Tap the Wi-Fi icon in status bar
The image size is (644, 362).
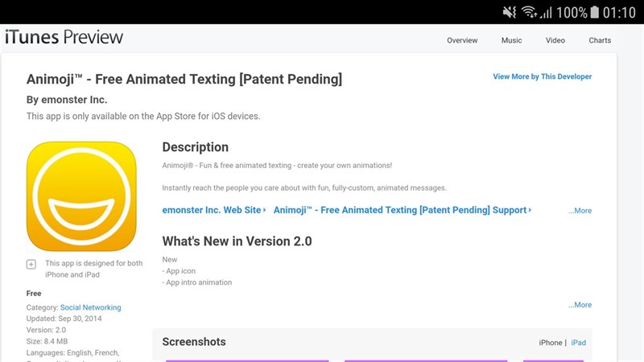point(529,12)
